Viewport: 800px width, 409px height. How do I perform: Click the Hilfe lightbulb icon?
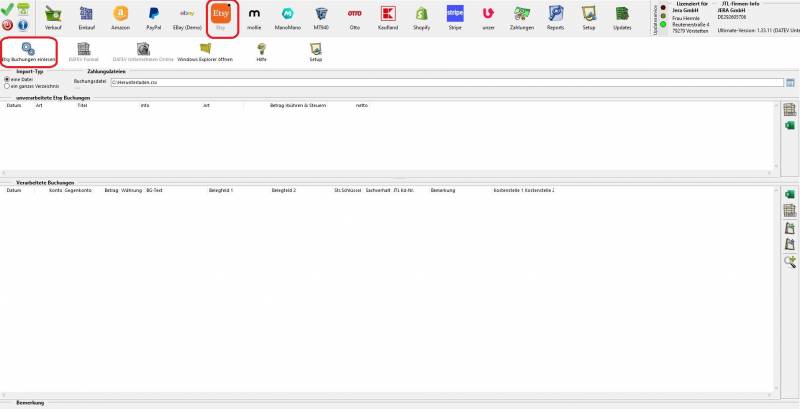pyautogui.click(x=261, y=52)
